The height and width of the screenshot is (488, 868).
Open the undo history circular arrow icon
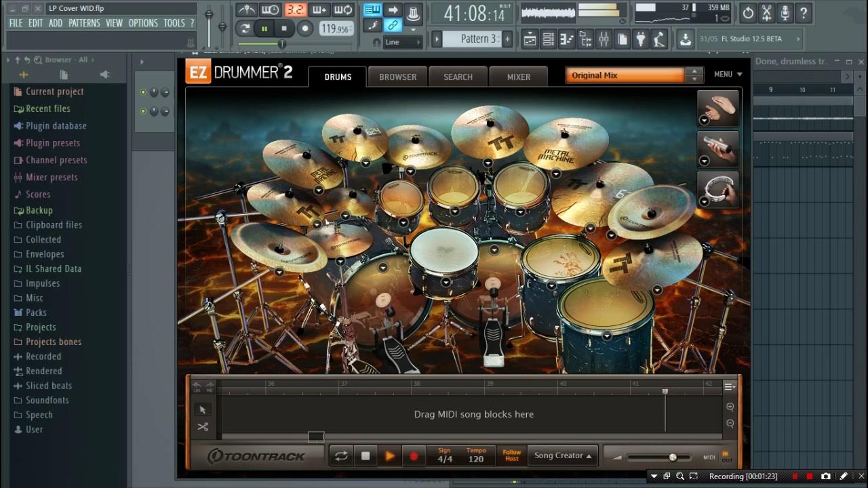click(748, 12)
